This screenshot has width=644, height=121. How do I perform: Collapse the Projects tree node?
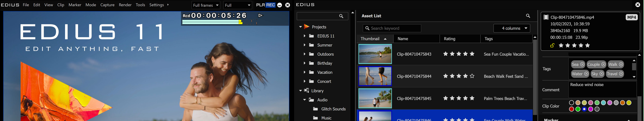pyautogui.click(x=301, y=27)
